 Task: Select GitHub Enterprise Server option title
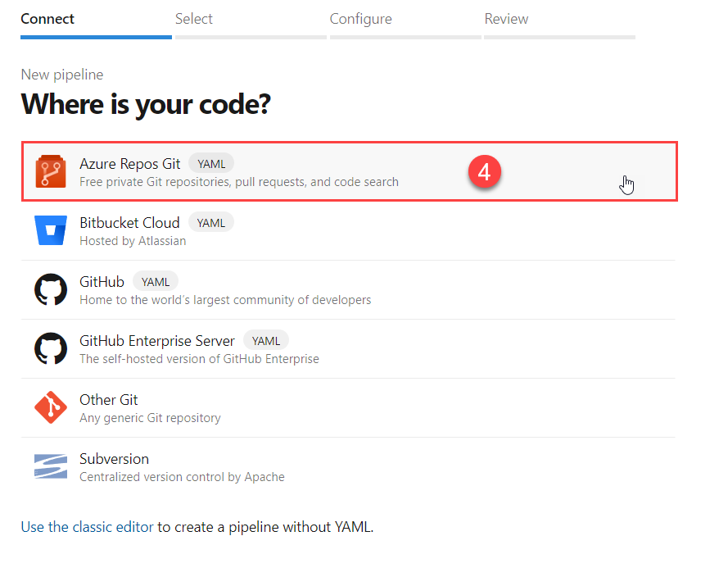(x=157, y=341)
